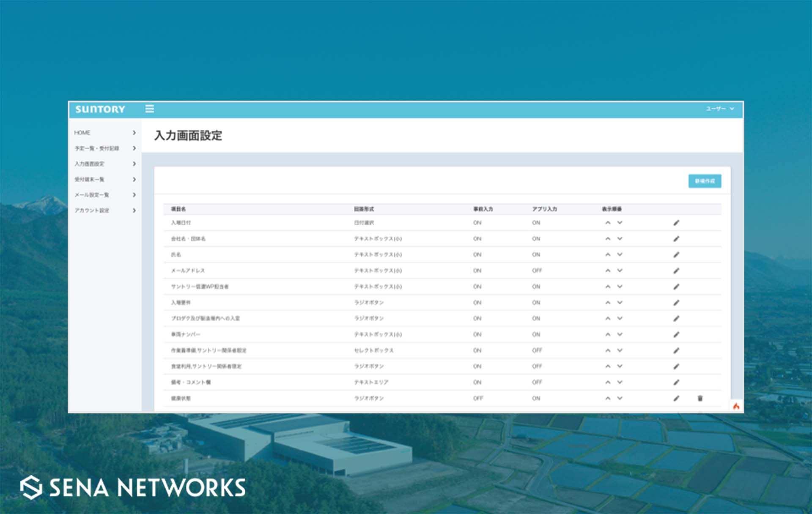Move 入場要件 row up one position
Screen dimensions: 812x514
pyautogui.click(x=608, y=303)
